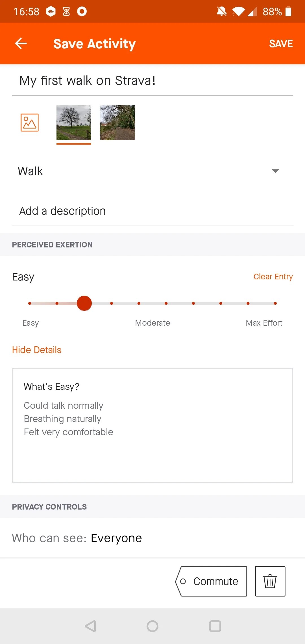Viewport: 305px width, 644px height.
Task: Select the second trail photo
Action: pos(117,123)
